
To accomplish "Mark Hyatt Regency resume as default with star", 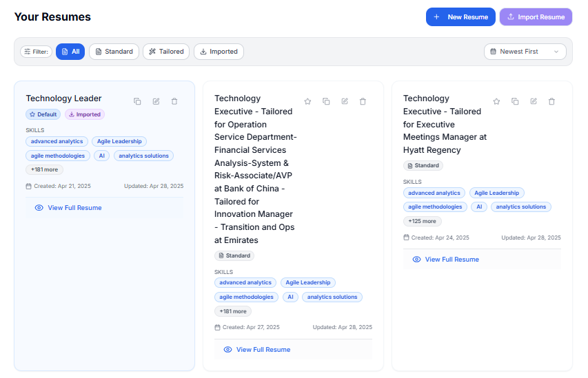I will 496,101.
